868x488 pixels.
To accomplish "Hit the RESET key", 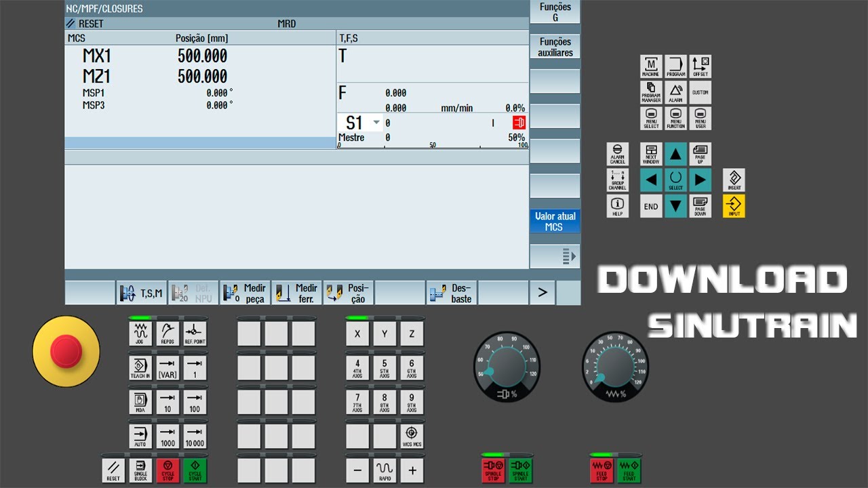I will [113, 470].
